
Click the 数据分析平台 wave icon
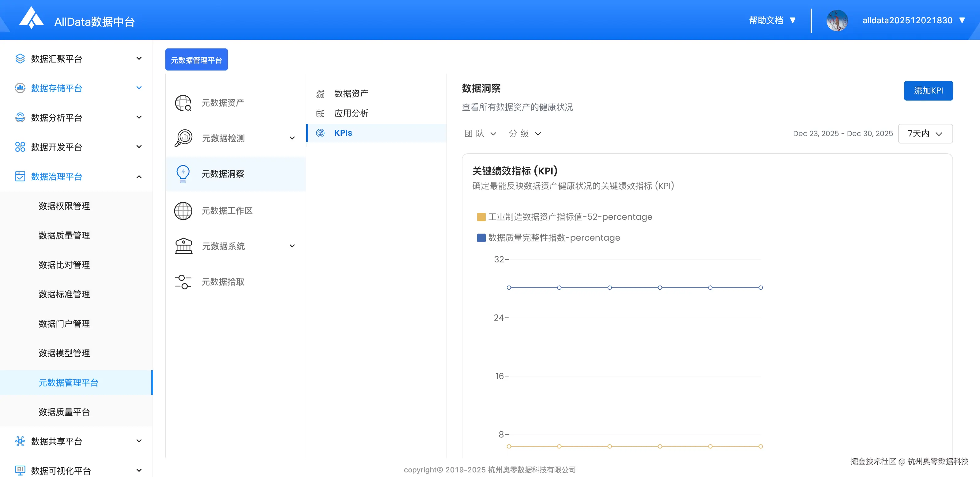pyautogui.click(x=20, y=117)
